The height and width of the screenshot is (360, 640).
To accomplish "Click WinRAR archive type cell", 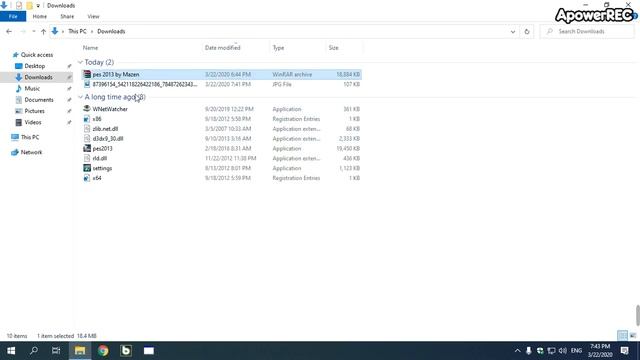I will tap(292, 74).
